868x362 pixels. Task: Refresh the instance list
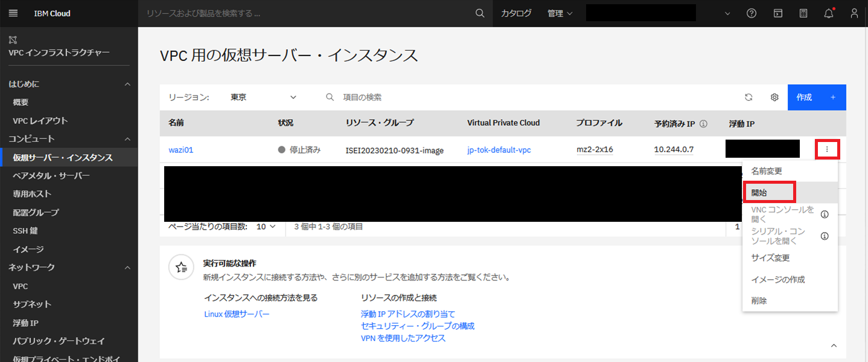click(x=748, y=97)
